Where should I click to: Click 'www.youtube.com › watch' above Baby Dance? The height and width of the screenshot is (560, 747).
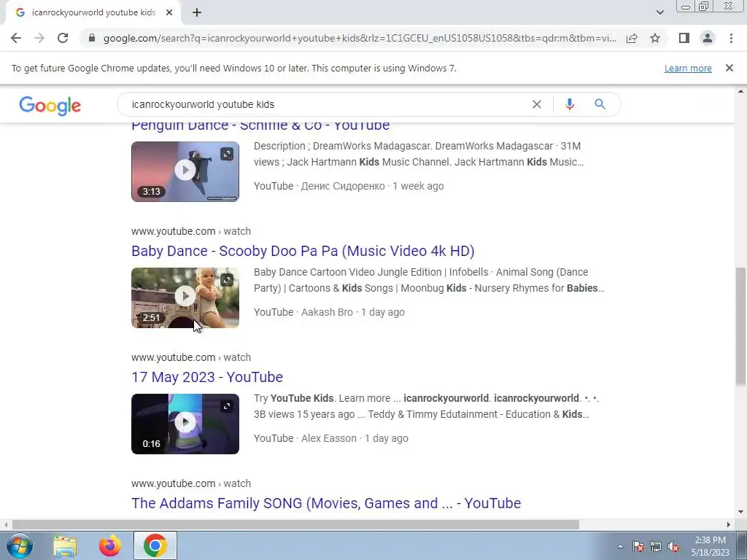(191, 231)
